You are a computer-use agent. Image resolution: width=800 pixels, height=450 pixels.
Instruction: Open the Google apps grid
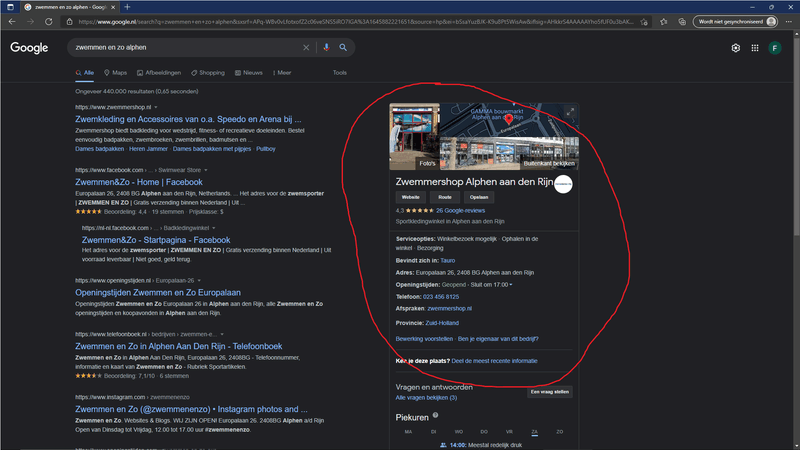pyautogui.click(x=755, y=48)
